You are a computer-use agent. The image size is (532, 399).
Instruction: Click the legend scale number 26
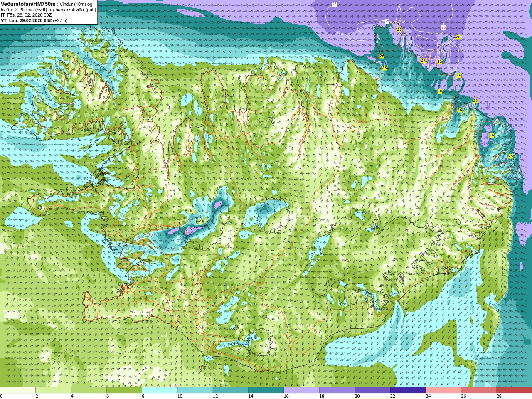(x=464, y=396)
